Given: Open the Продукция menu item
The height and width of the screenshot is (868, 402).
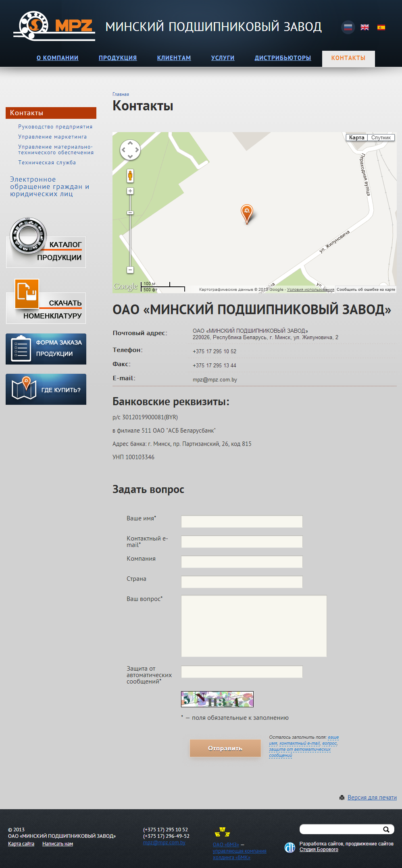Looking at the screenshot, I should (x=118, y=58).
